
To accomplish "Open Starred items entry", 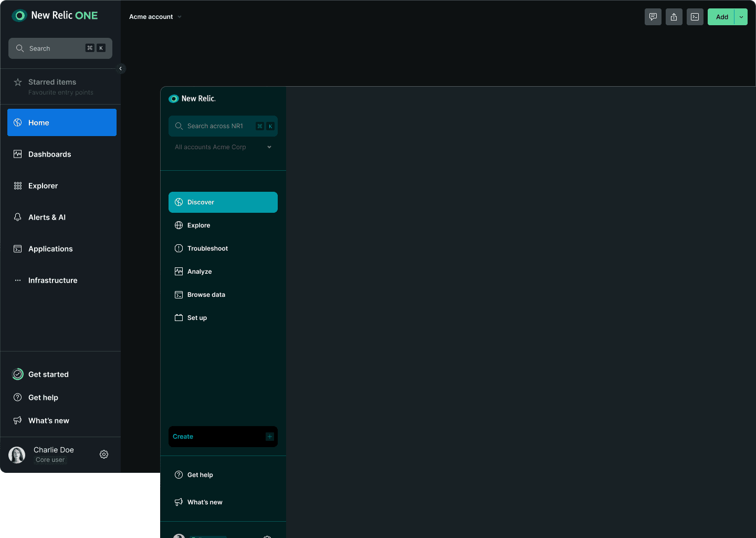I will click(x=60, y=87).
